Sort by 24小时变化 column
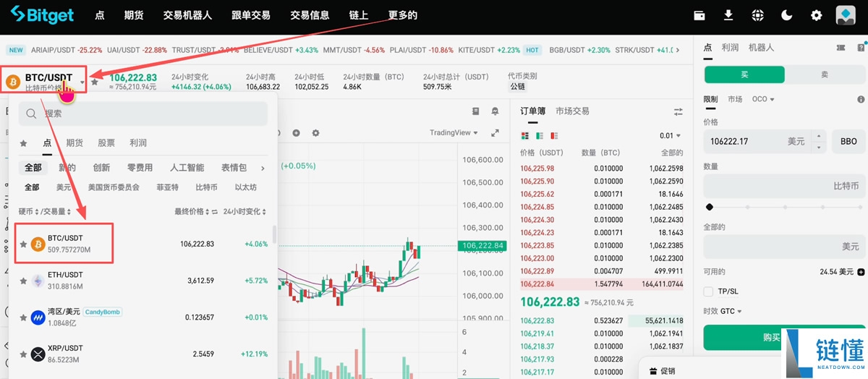 (244, 212)
